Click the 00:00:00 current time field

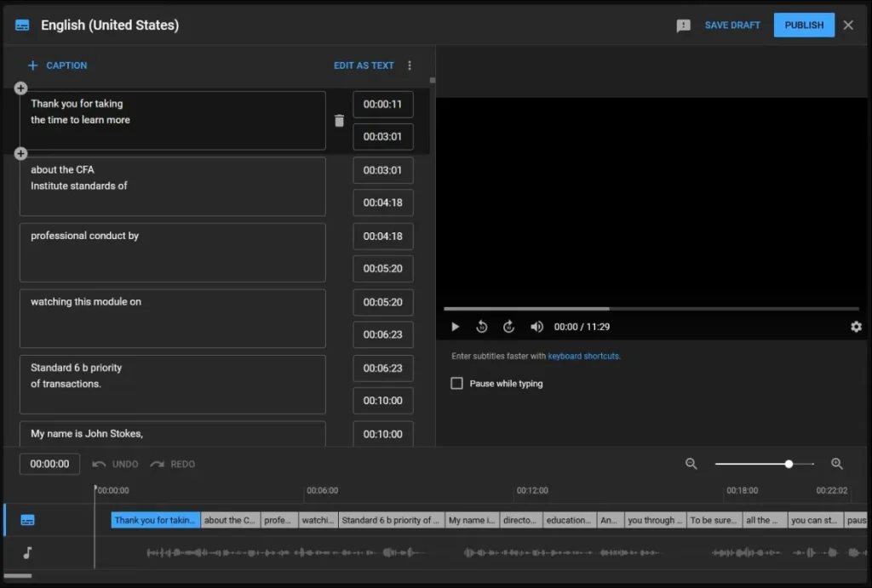tap(49, 464)
